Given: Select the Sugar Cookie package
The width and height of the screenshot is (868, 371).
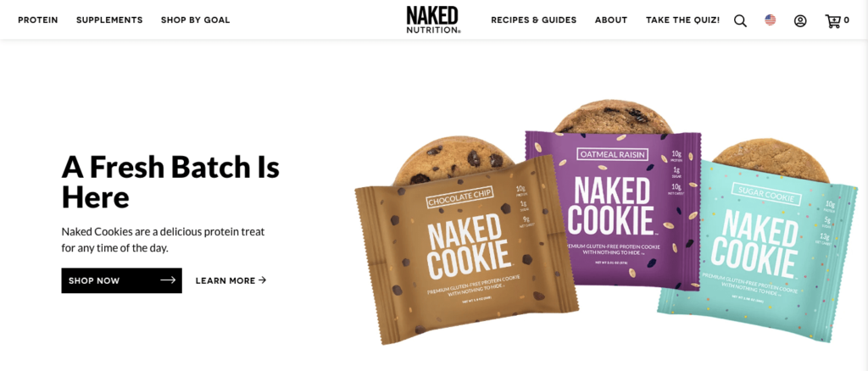Looking at the screenshot, I should pos(757,251).
